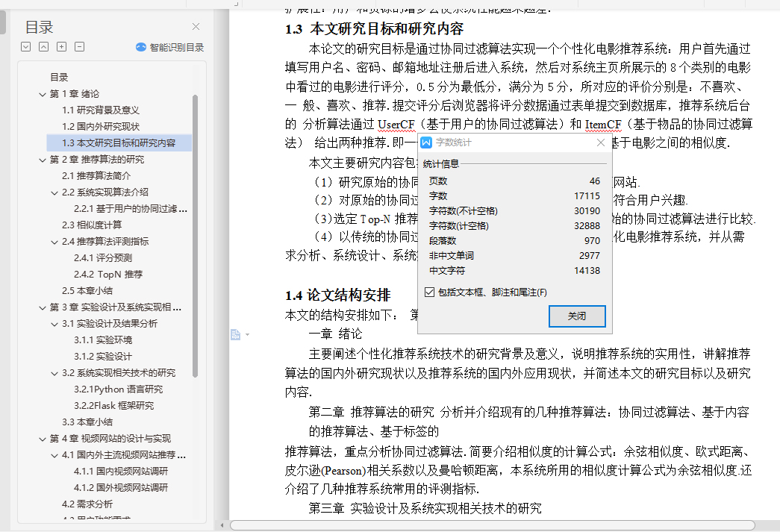Image resolution: width=780 pixels, height=532 pixels.
Task: Click the 字符数(计空格) value 32888
Action: point(587,226)
